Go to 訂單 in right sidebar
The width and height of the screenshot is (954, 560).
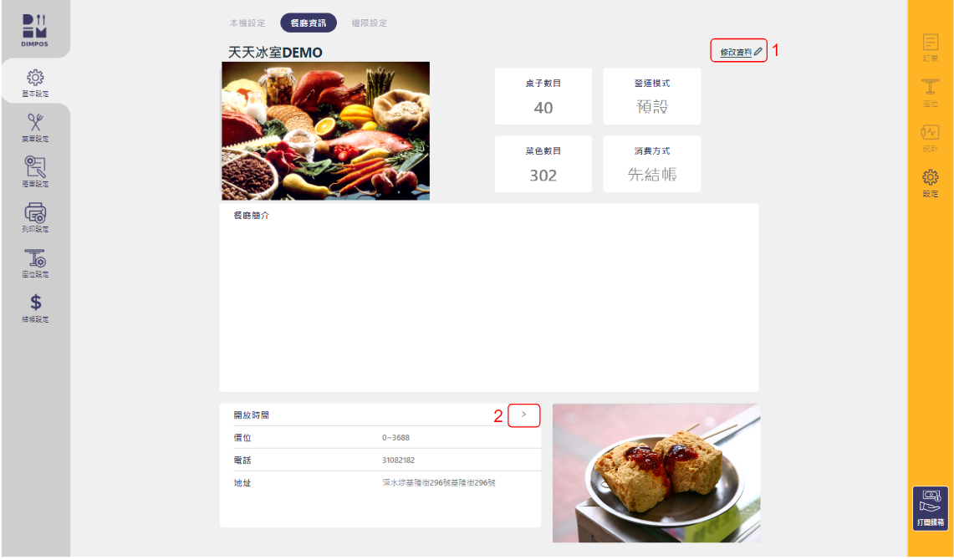coord(931,48)
